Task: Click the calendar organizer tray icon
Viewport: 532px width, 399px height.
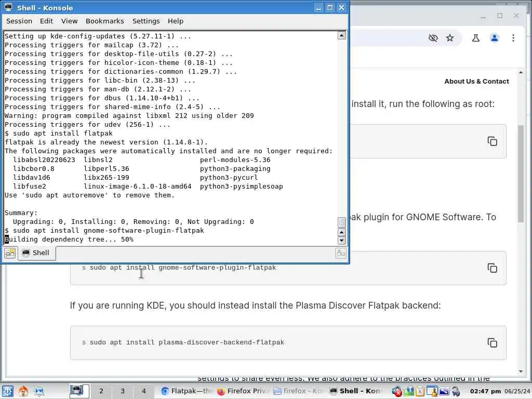Action: pos(432,391)
